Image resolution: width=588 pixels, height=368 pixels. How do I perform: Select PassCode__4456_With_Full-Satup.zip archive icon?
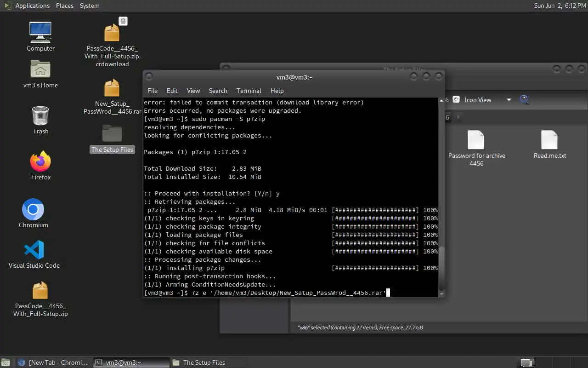(40, 291)
